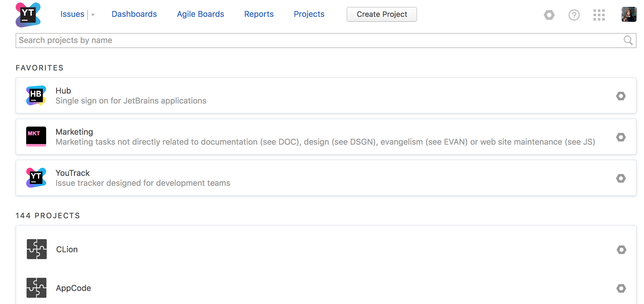Open the Reports page

point(259,14)
